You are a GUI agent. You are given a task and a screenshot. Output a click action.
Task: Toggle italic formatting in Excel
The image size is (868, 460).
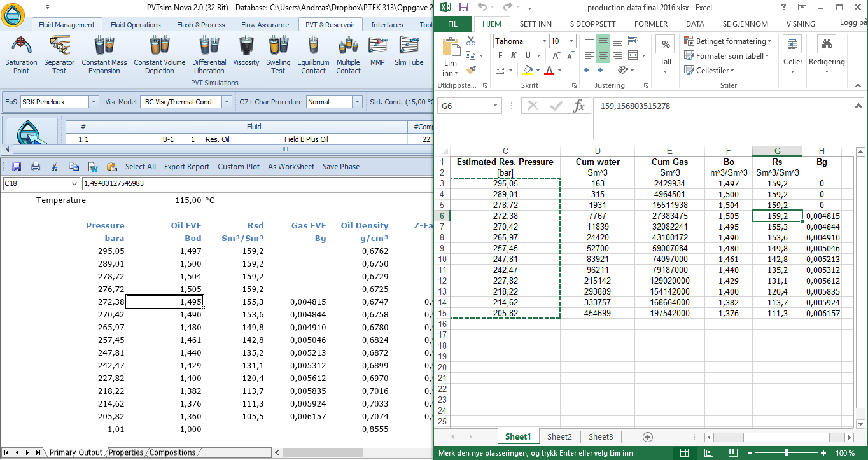(512, 55)
